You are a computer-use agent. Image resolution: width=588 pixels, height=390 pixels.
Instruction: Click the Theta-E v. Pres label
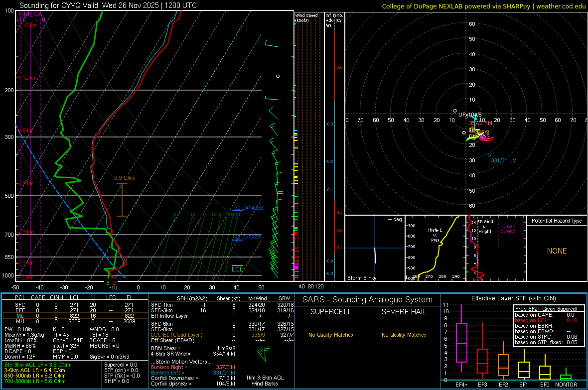(x=435, y=235)
